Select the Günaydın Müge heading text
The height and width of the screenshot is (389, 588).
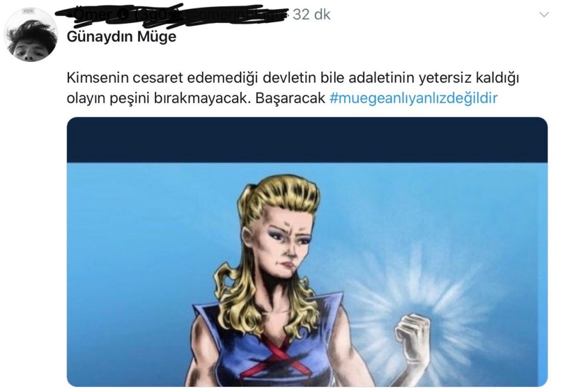(122, 37)
